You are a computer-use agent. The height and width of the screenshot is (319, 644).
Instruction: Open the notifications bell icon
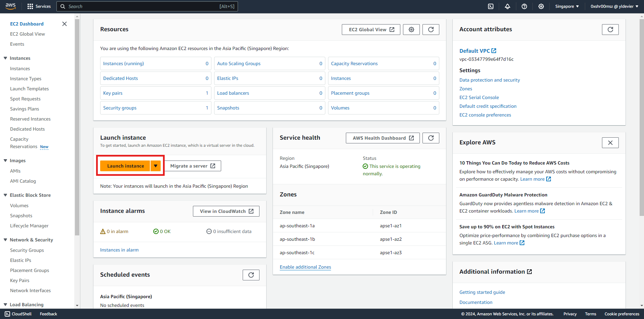coord(508,6)
